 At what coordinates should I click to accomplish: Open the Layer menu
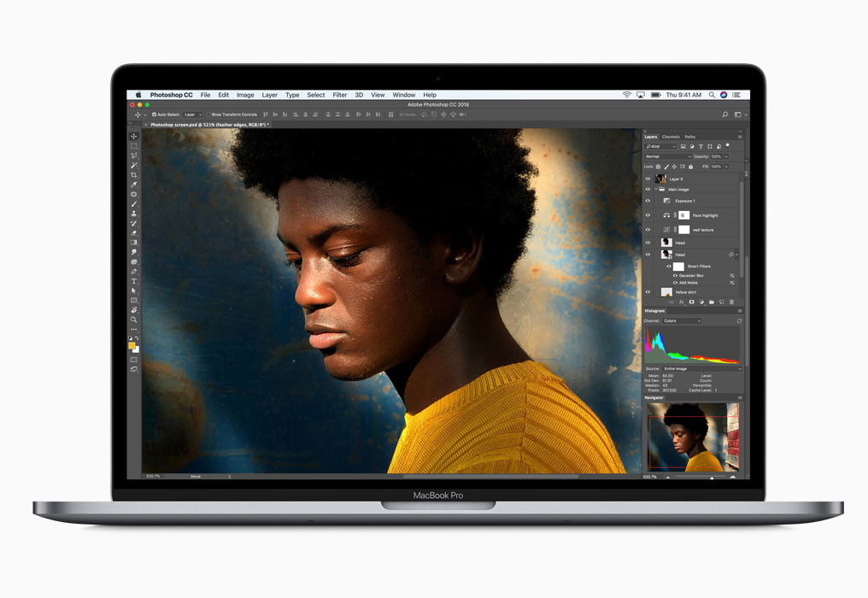point(270,95)
